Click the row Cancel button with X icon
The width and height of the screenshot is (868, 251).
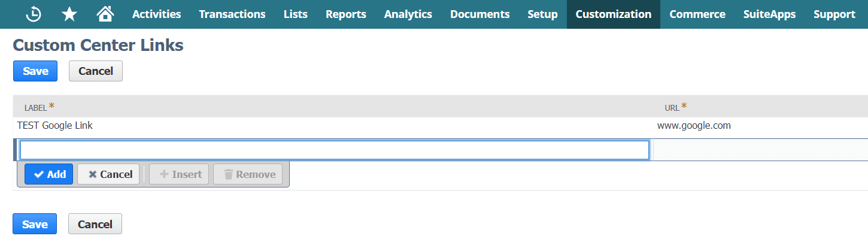click(x=108, y=174)
